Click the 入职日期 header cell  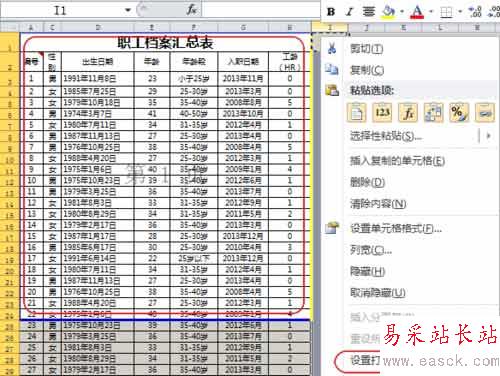pyautogui.click(x=243, y=61)
